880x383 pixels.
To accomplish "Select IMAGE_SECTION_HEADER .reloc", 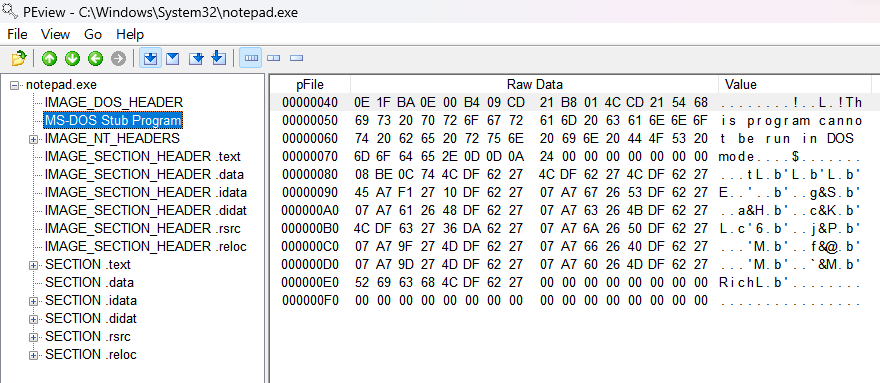I will pyautogui.click(x=146, y=246).
